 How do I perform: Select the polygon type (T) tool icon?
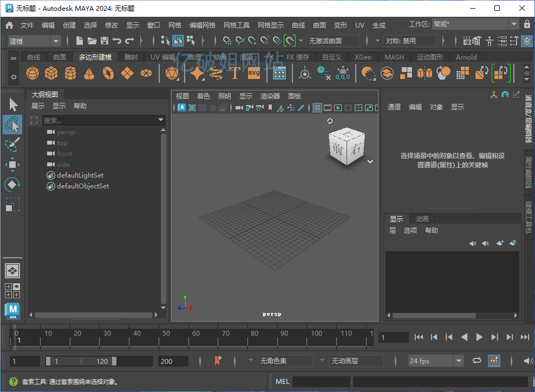tap(234, 73)
